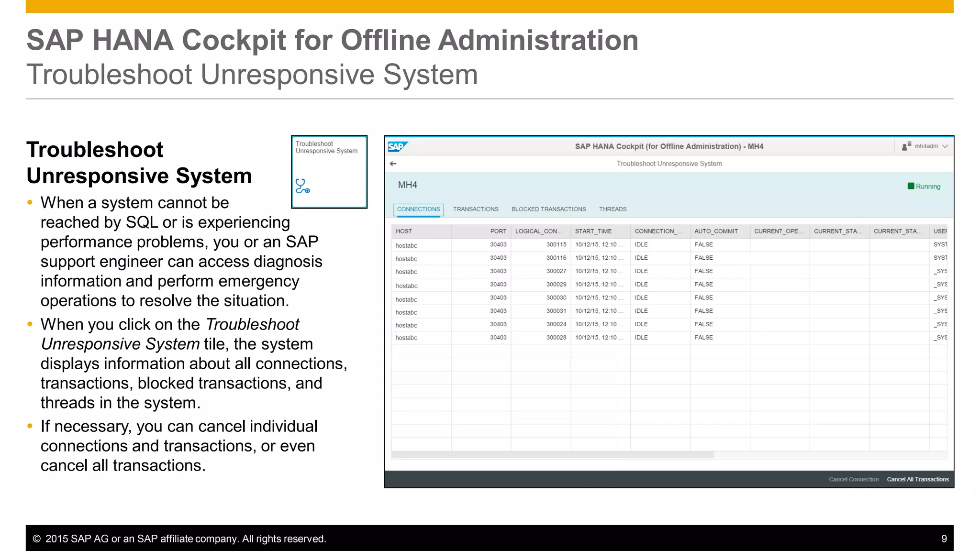Click the Troubleshoot Unresponsive System page title
This screenshot has width=980, height=551.
[669, 164]
